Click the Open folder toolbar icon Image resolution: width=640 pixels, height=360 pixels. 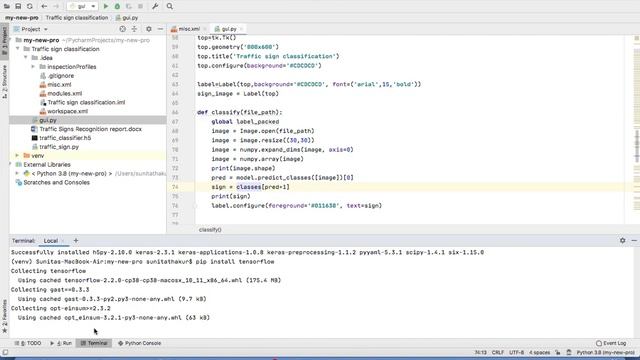[x=7, y=6]
